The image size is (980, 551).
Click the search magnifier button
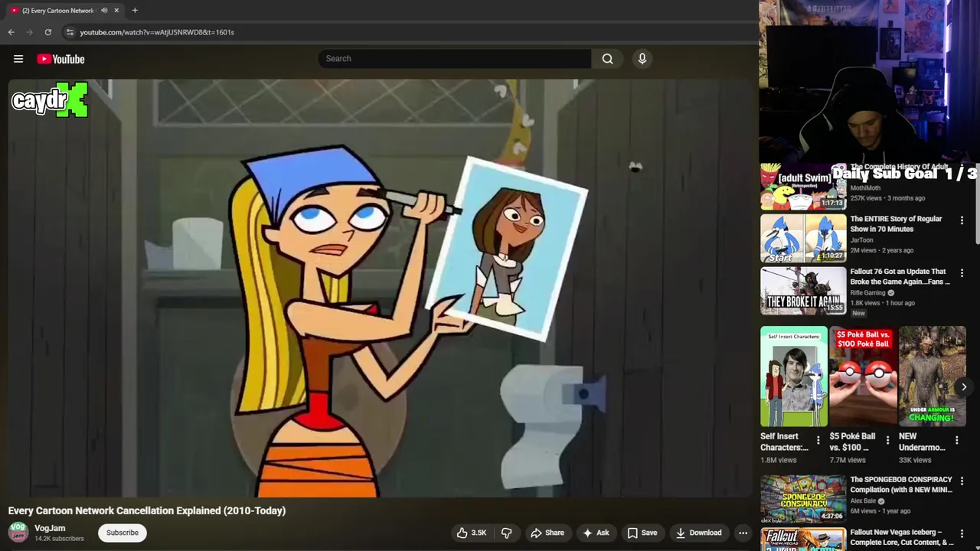(x=607, y=59)
